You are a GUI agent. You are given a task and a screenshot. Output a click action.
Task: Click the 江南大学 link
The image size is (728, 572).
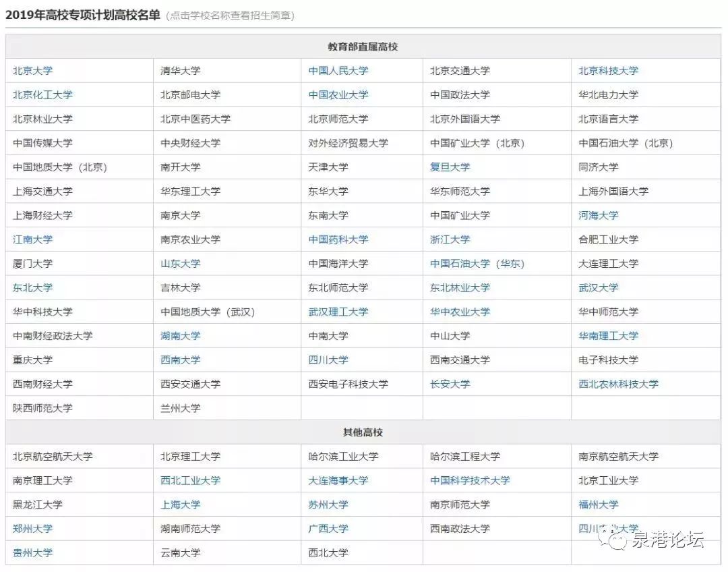coord(32,239)
